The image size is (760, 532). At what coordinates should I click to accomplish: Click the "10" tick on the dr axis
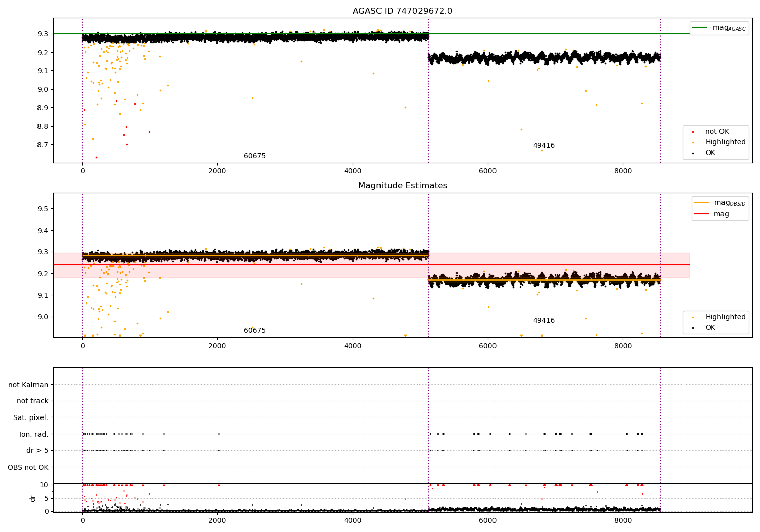pyautogui.click(x=44, y=485)
